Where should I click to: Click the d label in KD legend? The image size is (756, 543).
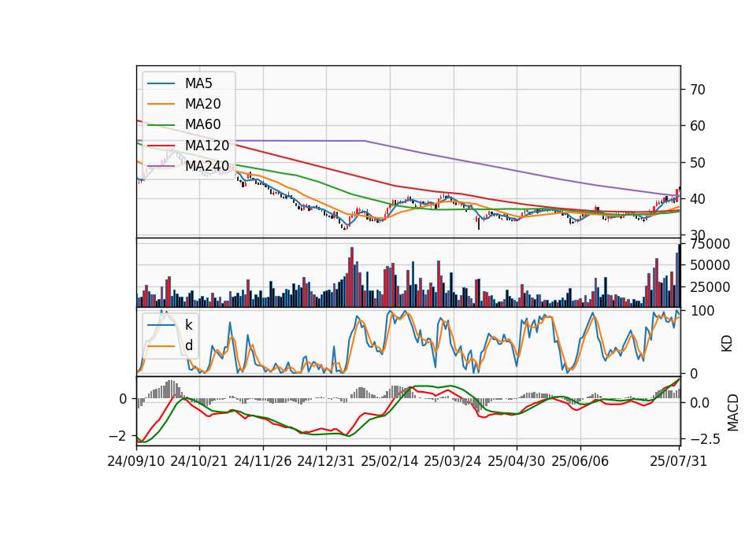click(x=189, y=345)
